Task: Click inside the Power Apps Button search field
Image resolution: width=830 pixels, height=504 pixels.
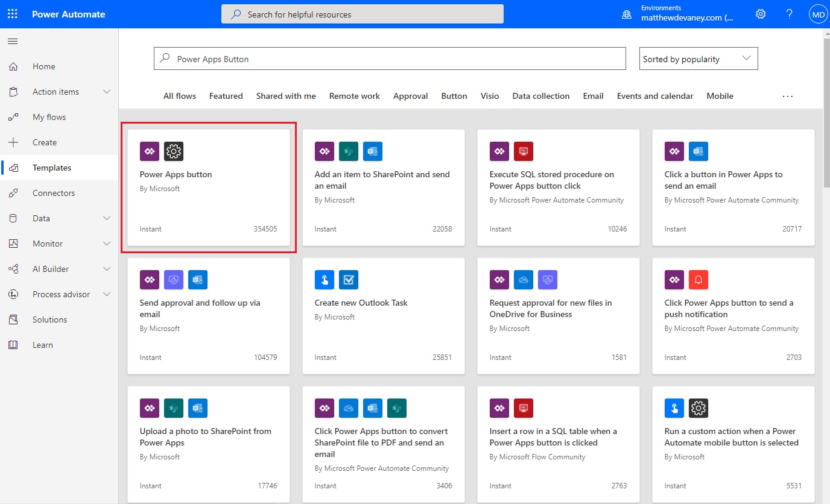Action: pos(389,58)
